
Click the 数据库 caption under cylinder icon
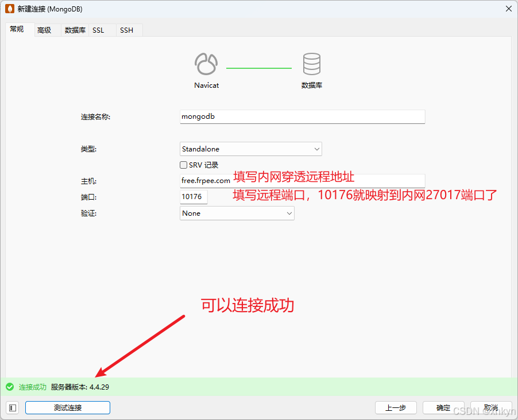click(311, 85)
